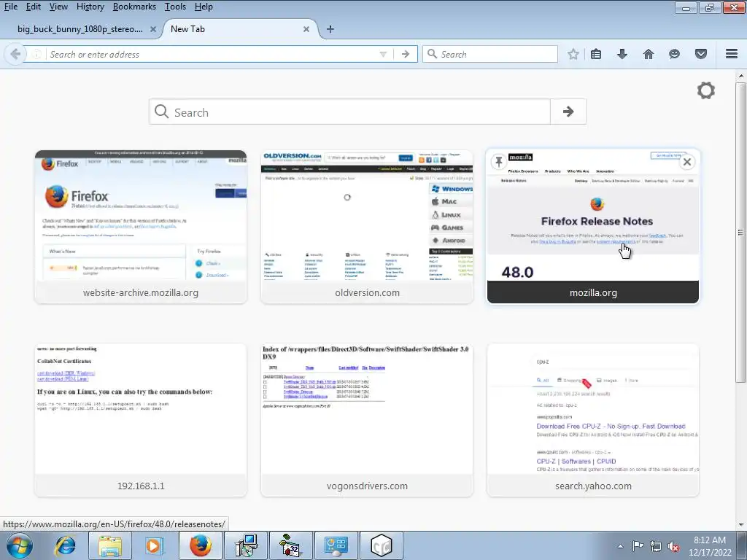Open new tab page settings gear
Screen dimensions: 747x560
(706, 90)
